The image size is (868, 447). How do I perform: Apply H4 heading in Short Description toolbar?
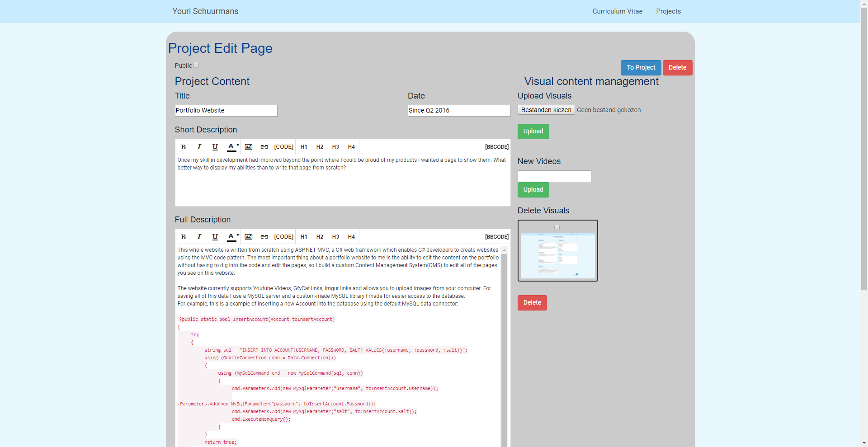pos(351,147)
